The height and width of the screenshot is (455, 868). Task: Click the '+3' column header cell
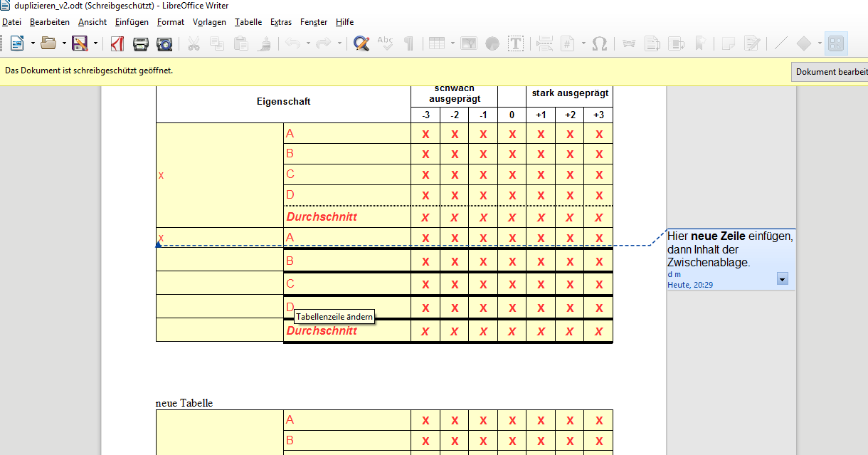point(599,115)
